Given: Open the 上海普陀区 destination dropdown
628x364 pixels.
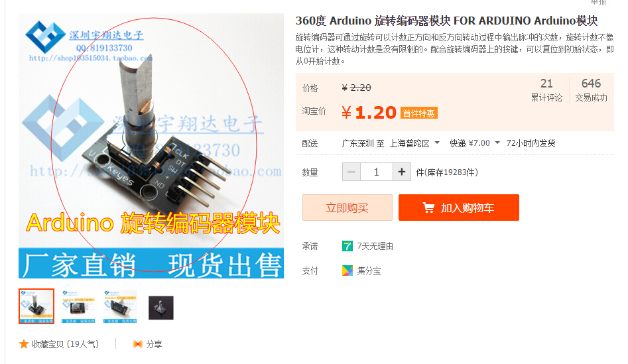Looking at the screenshot, I should (x=414, y=143).
